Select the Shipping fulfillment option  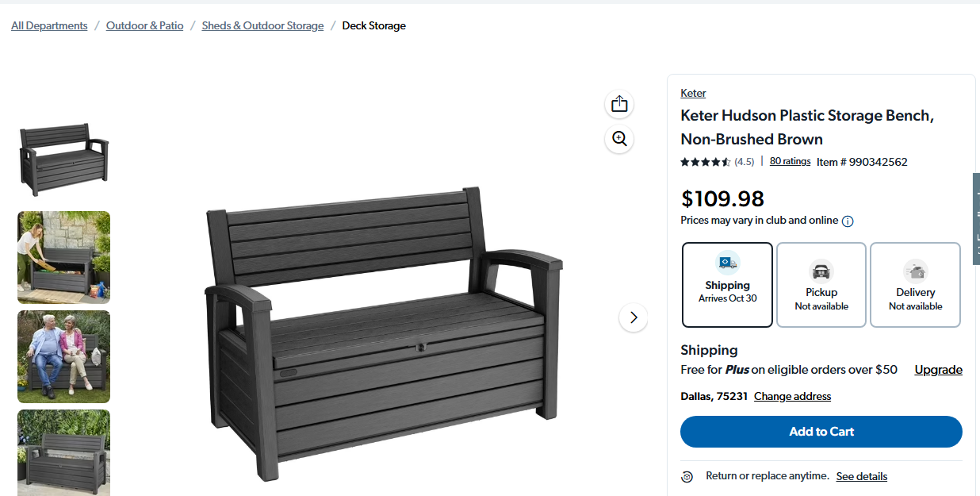point(727,285)
